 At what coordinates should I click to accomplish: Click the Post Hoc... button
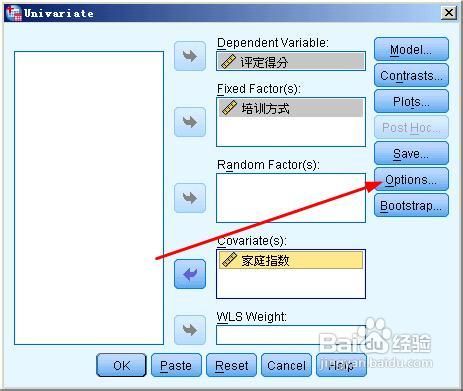click(x=411, y=127)
